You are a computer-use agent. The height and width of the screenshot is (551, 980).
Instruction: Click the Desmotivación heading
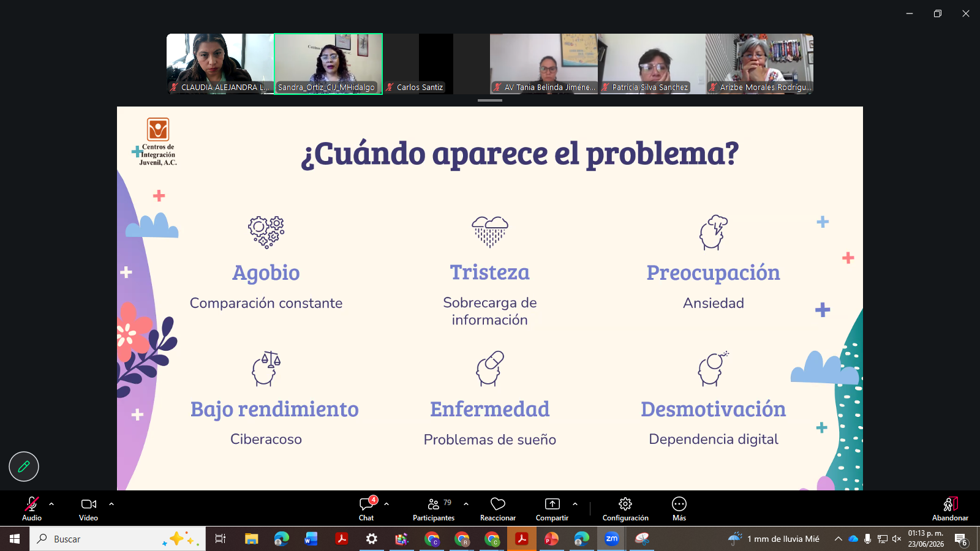pos(714,409)
